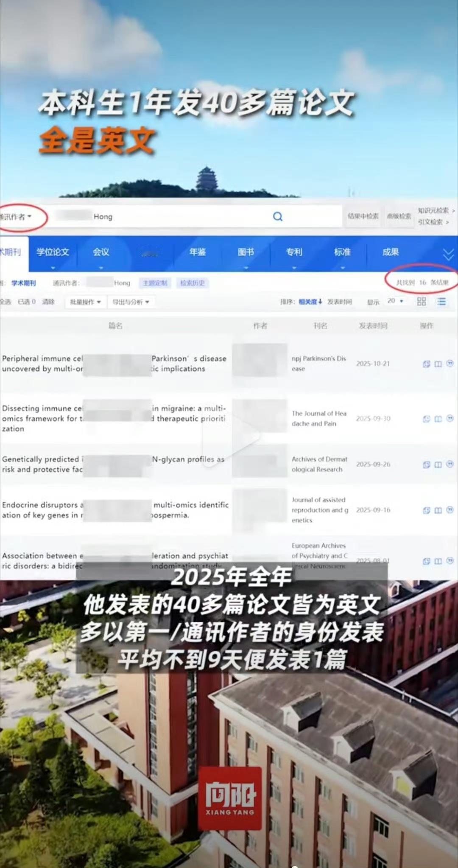Screen dimensions: 458x868
Task: Switch to 专利 tab
Action: pyautogui.click(x=294, y=252)
